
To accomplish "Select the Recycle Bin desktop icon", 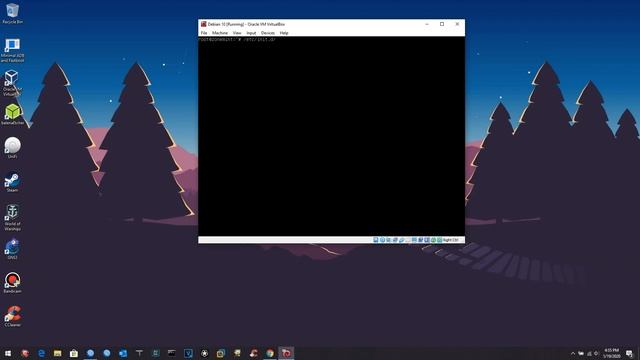I will click(12, 13).
